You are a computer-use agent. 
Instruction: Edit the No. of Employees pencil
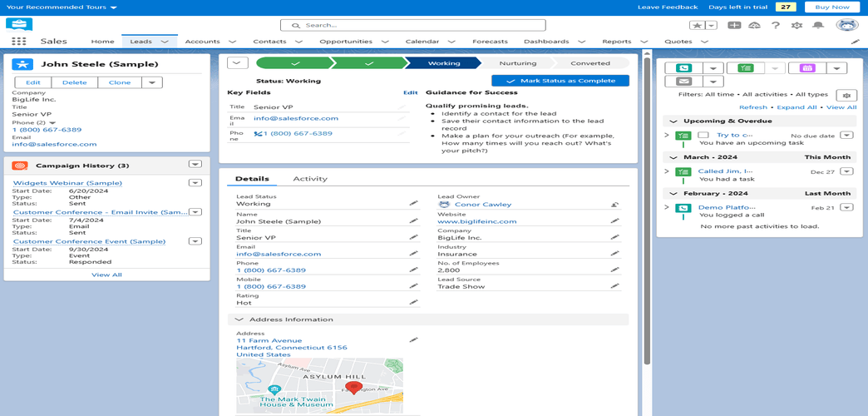[x=614, y=270]
